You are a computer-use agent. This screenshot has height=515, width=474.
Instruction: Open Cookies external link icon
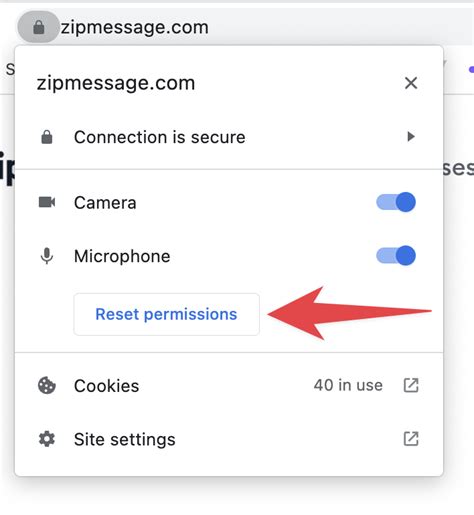pyautogui.click(x=411, y=385)
